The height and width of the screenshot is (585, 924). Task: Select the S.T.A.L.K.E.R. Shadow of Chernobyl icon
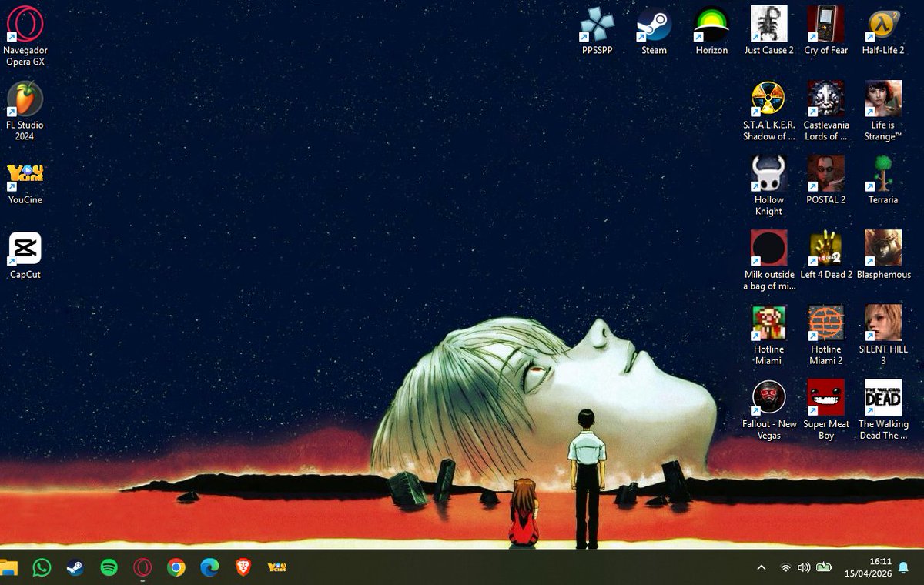(x=768, y=111)
